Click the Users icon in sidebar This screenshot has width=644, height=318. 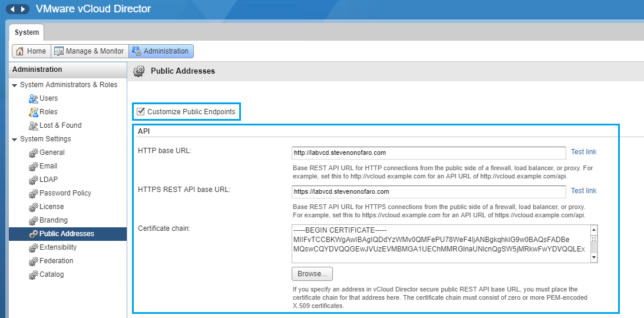34,98
